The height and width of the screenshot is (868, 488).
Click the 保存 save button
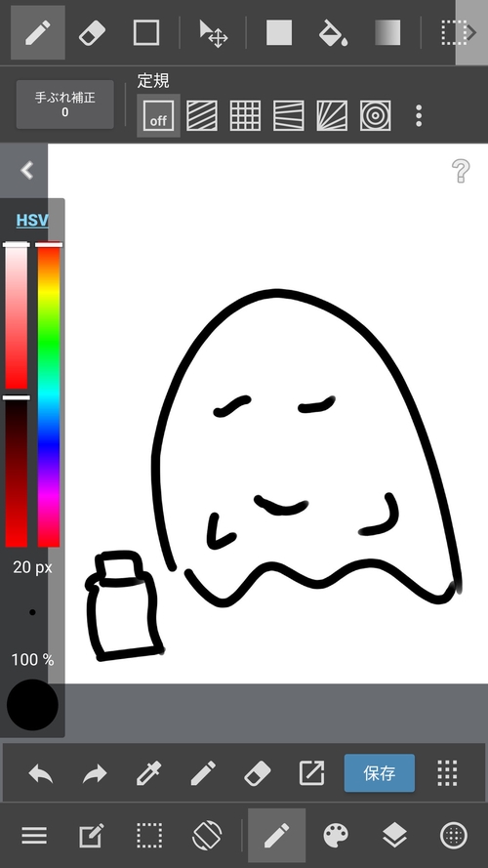point(380,772)
